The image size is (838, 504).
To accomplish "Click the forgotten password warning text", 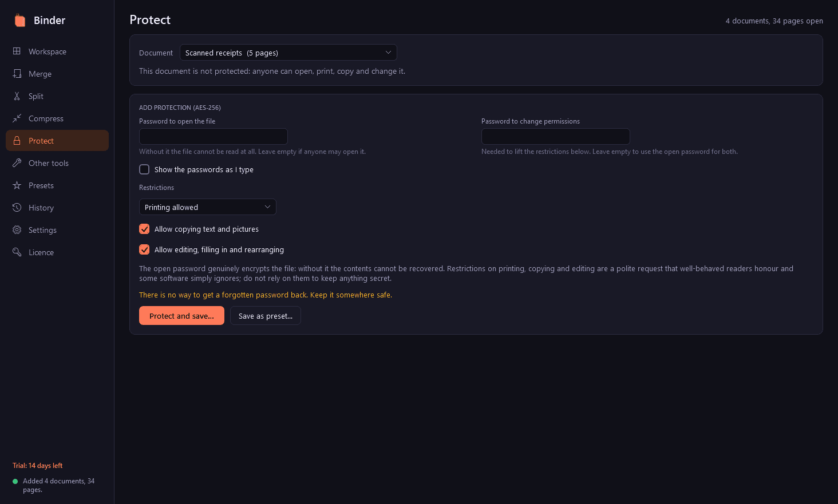I will pyautogui.click(x=266, y=295).
